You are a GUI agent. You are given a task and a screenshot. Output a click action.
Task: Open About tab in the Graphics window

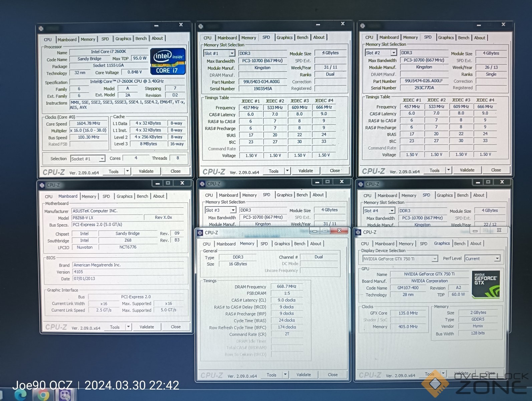coord(476,244)
